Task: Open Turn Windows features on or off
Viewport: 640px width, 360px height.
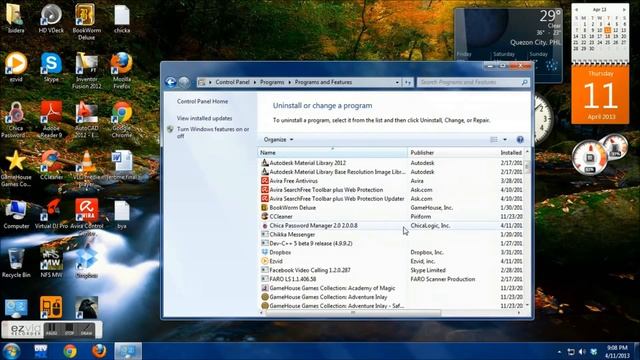Action: pyautogui.click(x=213, y=132)
